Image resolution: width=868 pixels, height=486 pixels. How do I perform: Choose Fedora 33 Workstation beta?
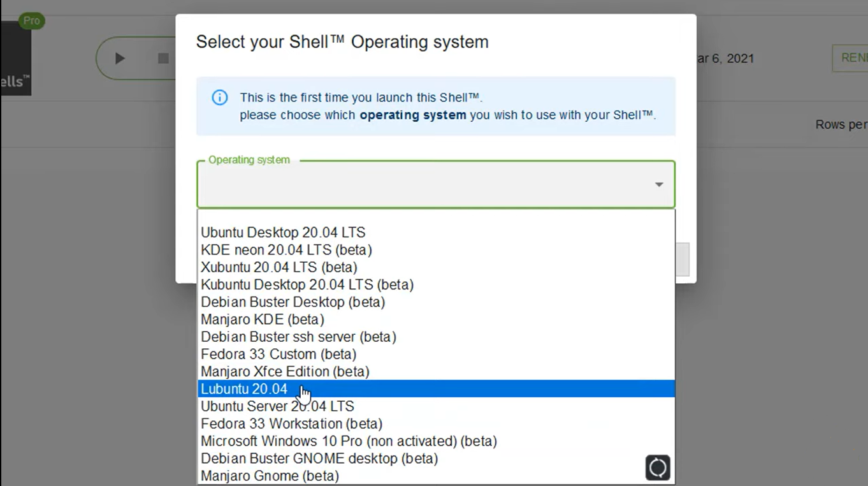point(291,423)
